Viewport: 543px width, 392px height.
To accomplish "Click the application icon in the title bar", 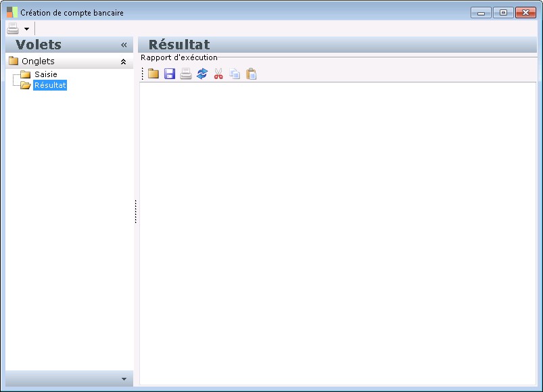I will [x=12, y=12].
